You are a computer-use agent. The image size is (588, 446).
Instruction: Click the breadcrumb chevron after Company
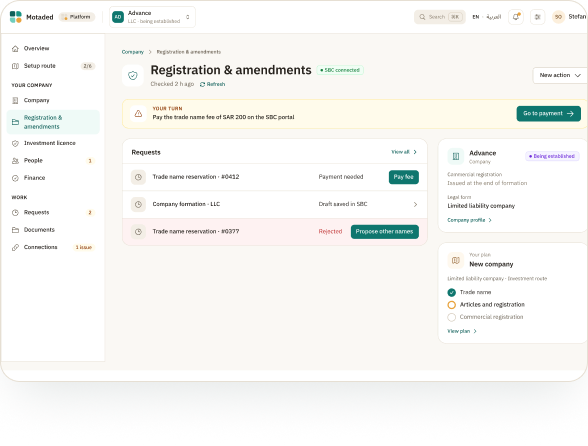click(150, 52)
